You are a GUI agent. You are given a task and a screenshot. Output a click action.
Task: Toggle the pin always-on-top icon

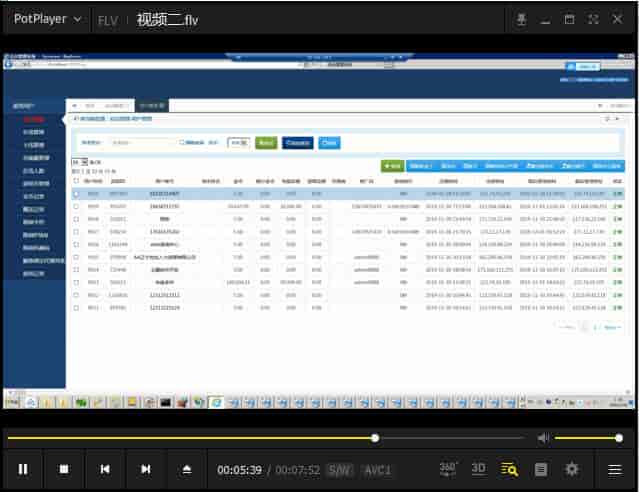click(x=521, y=19)
